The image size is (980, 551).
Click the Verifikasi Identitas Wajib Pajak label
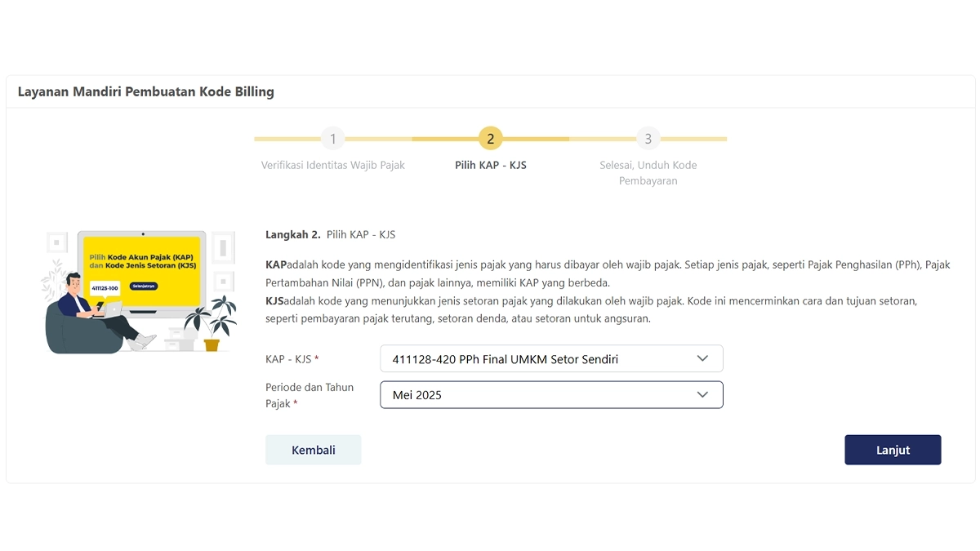click(x=333, y=165)
